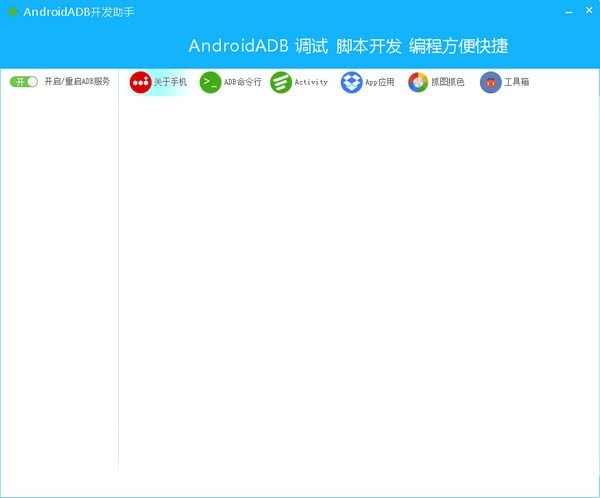Open the 关于手机 red icon
The image size is (600, 498).
click(140, 82)
